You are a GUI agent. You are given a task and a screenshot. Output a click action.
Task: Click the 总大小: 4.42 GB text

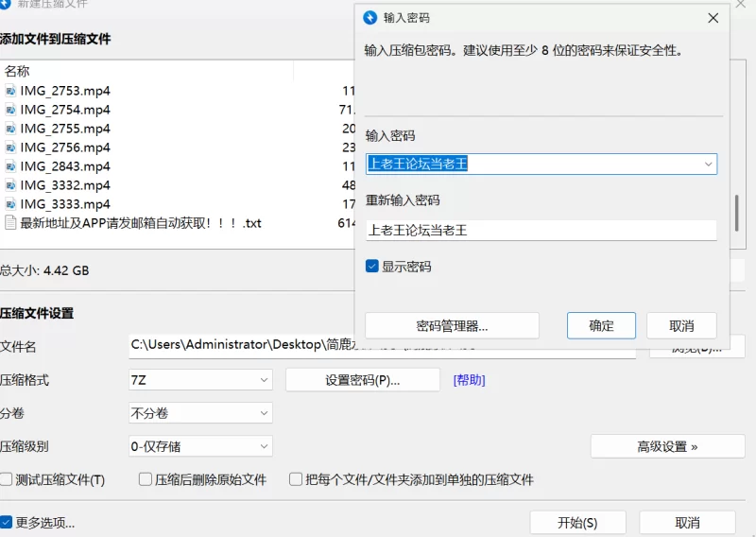[x=44, y=270]
